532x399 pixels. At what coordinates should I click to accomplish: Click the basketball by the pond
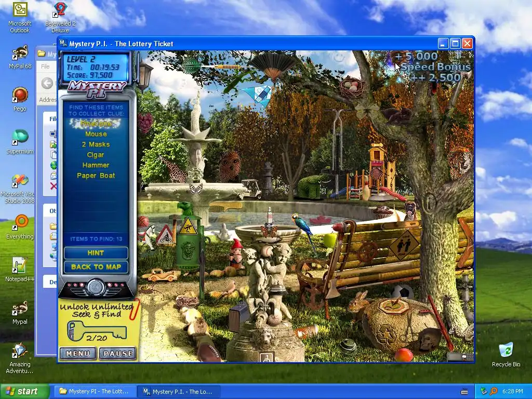pyautogui.click(x=142, y=221)
